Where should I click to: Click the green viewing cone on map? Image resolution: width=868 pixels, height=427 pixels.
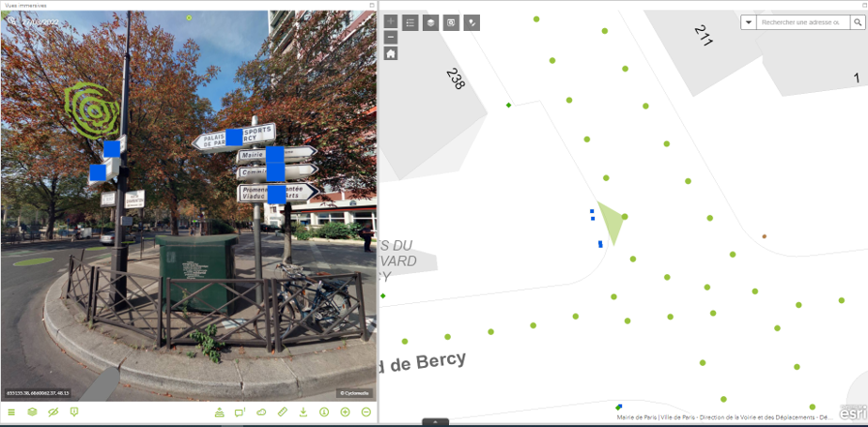(611, 222)
